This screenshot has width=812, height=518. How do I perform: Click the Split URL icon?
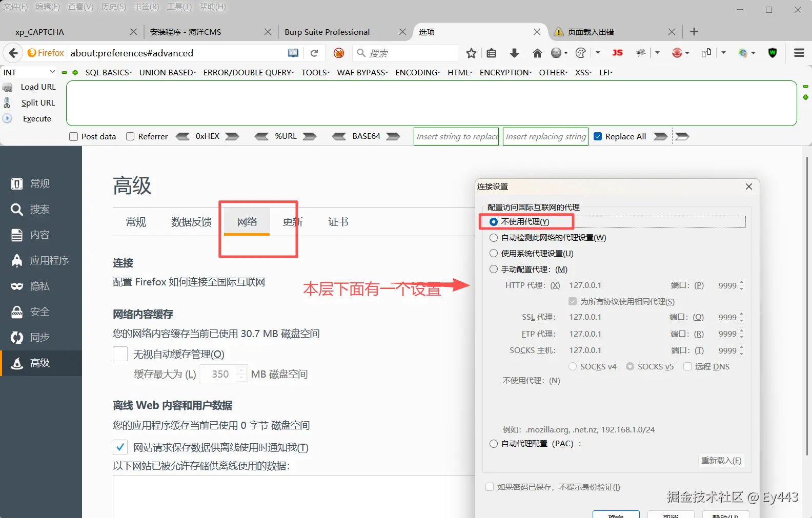pos(7,102)
